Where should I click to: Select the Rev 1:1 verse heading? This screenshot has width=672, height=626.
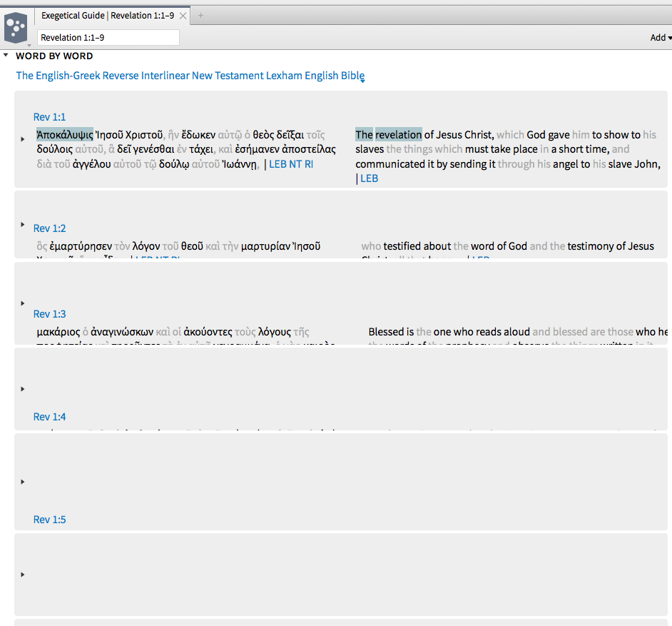(x=49, y=116)
